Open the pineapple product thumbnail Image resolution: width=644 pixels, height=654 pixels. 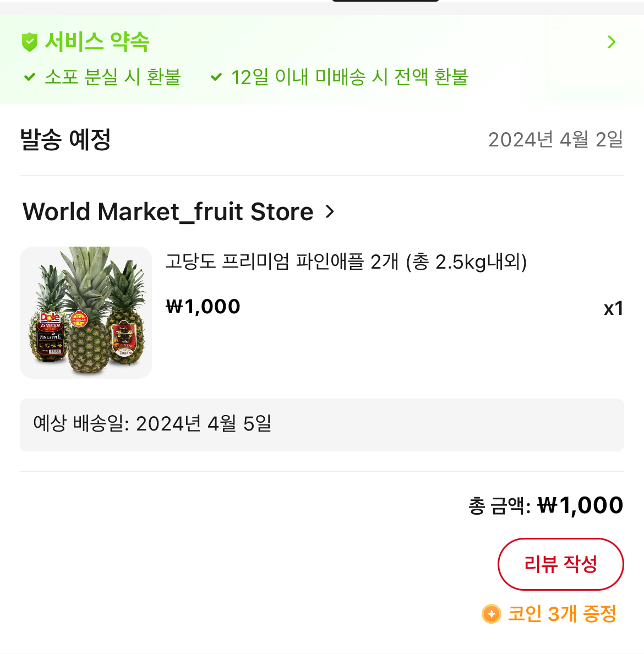tap(86, 312)
